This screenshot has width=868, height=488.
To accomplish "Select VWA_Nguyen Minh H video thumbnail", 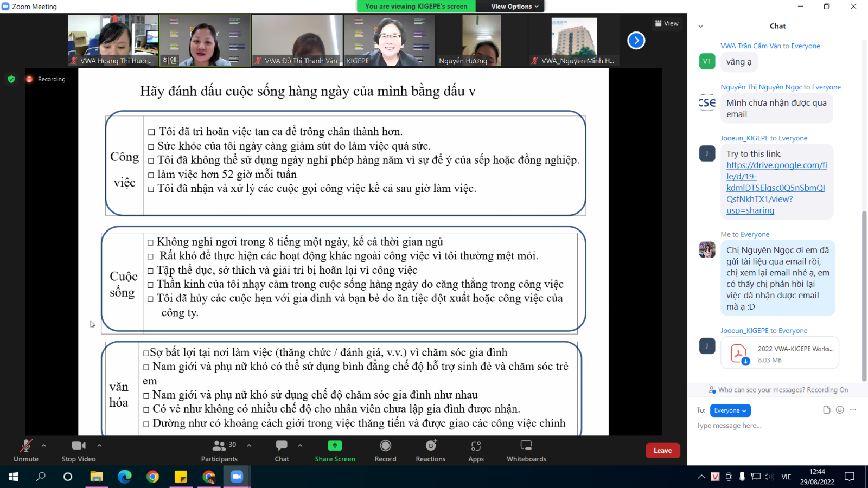I will (x=574, y=41).
